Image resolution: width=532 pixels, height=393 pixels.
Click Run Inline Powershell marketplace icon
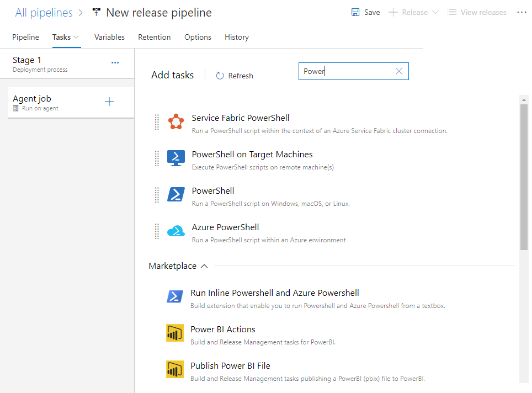click(x=175, y=296)
